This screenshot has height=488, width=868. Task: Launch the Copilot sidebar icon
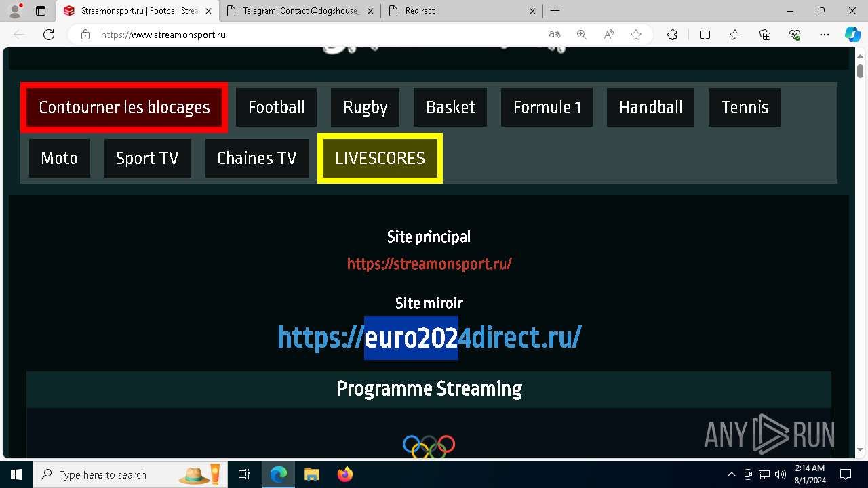[x=852, y=35]
